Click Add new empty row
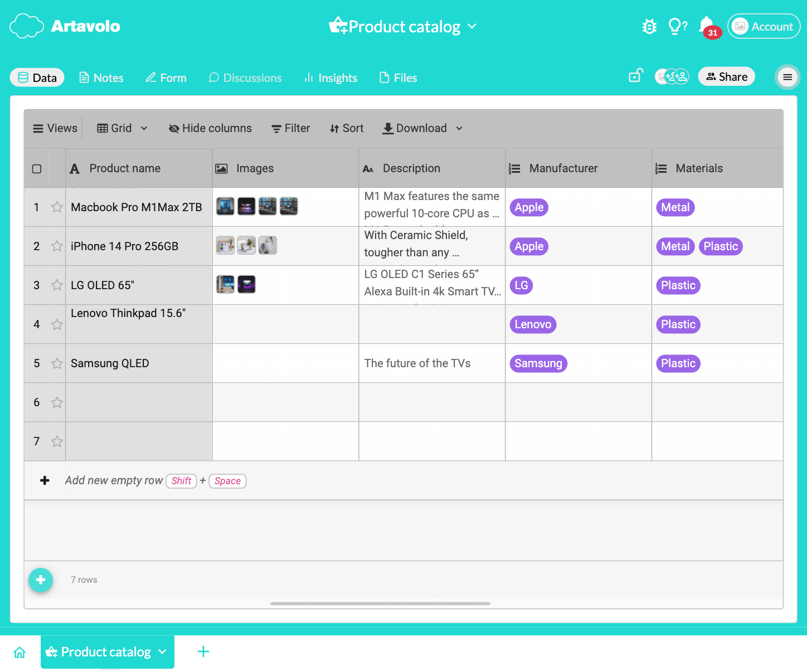 coord(114,480)
